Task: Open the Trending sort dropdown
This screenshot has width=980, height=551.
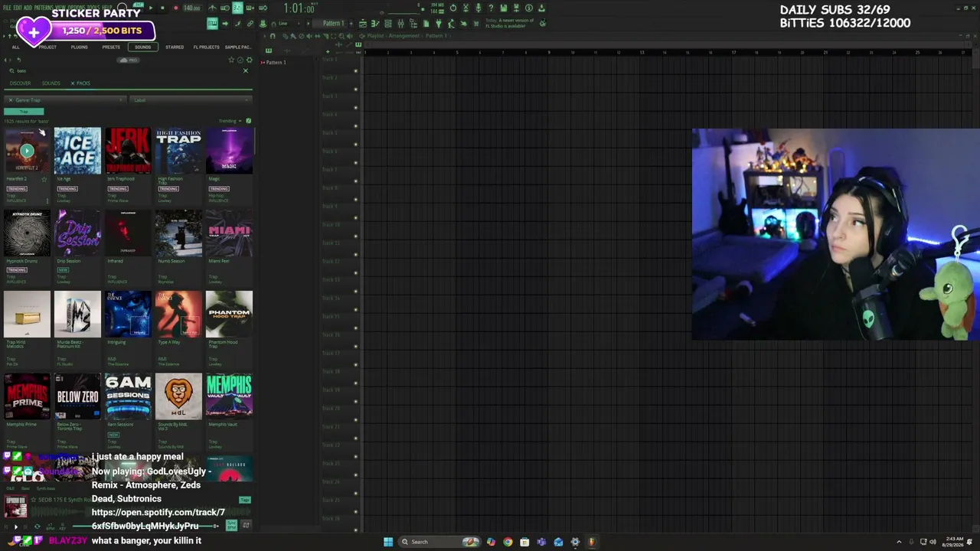Action: [230, 121]
